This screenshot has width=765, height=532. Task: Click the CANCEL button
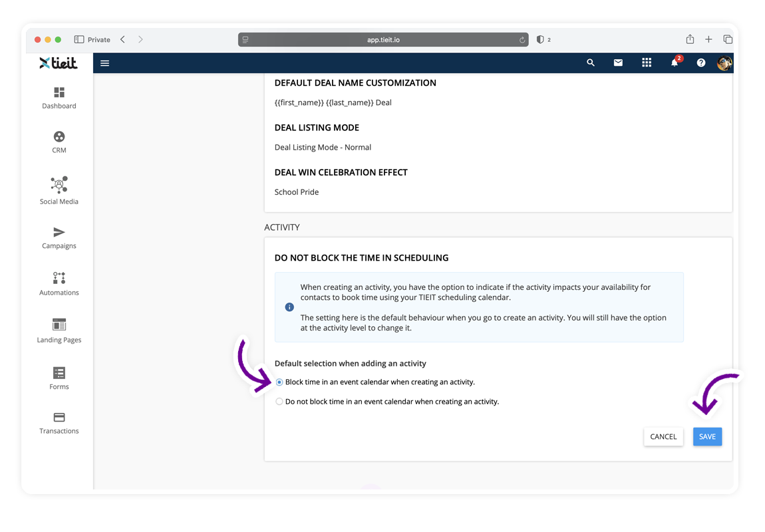point(663,436)
